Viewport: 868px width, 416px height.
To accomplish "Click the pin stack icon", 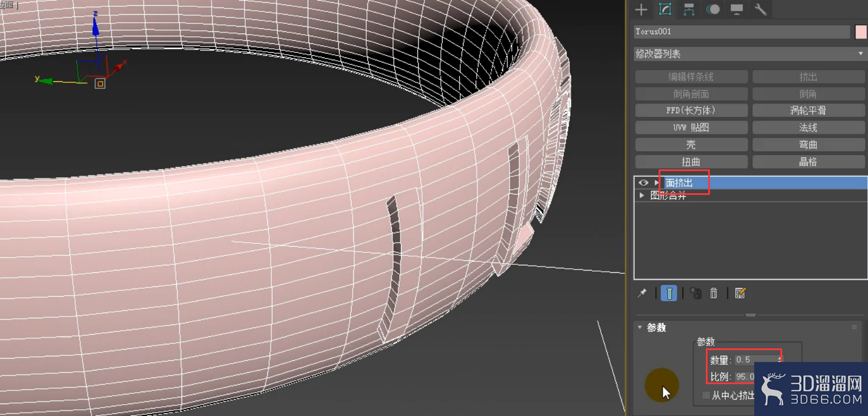I will [x=642, y=293].
